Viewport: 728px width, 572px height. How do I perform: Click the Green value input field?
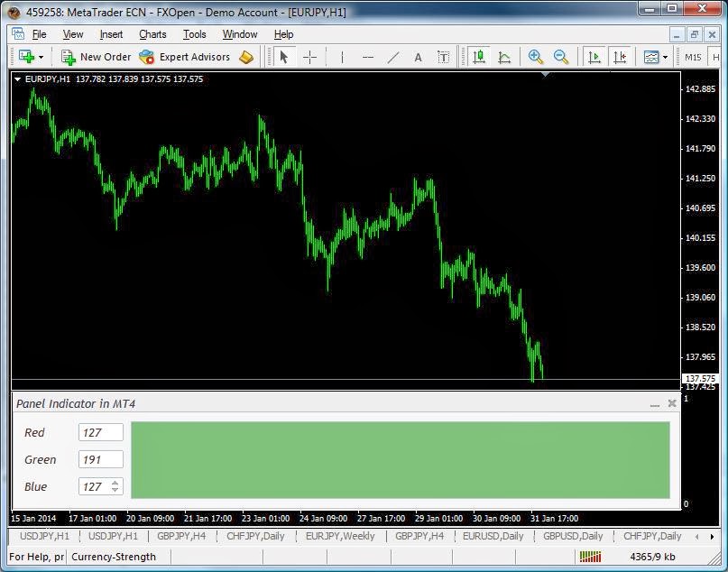(101, 459)
